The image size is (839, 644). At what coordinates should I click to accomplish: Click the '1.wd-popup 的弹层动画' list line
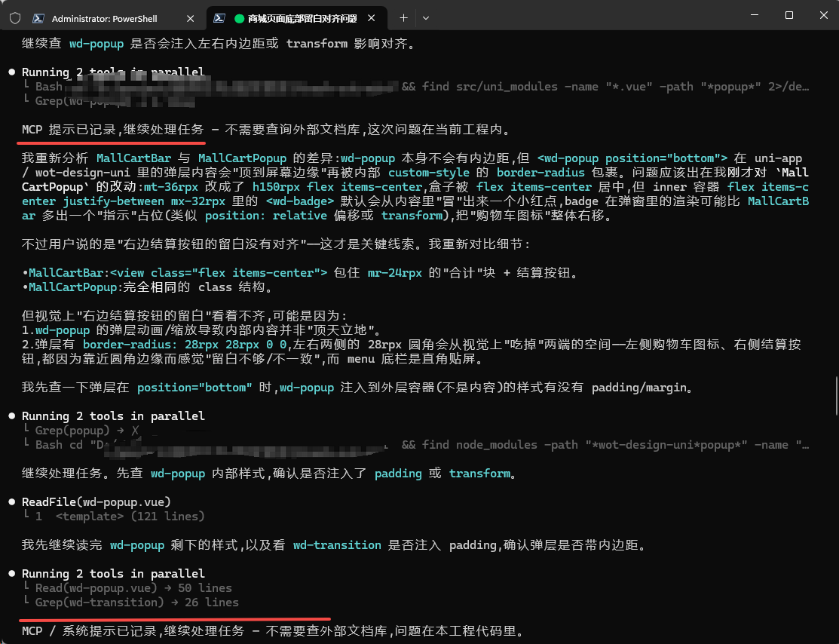pyautogui.click(x=201, y=330)
